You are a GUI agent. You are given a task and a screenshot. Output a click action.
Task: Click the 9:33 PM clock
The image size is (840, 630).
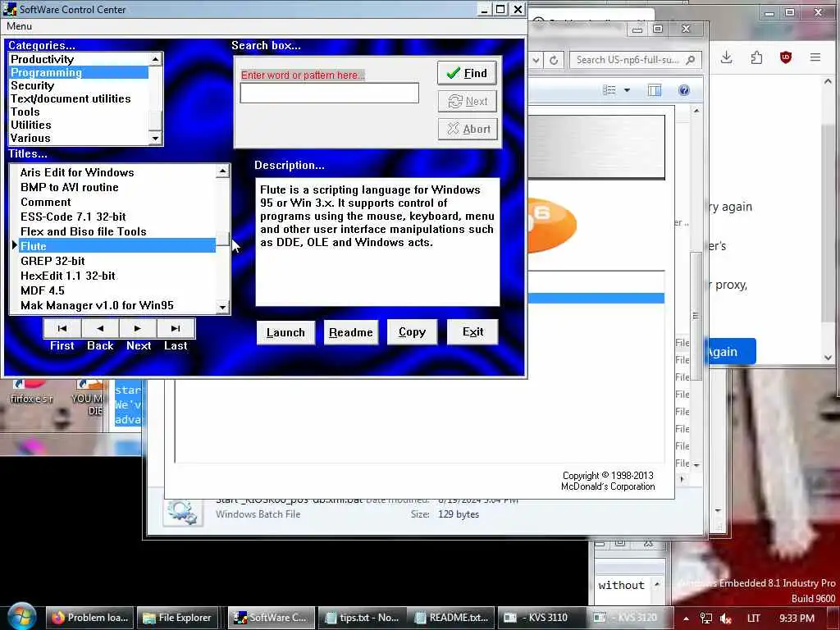tap(797, 619)
